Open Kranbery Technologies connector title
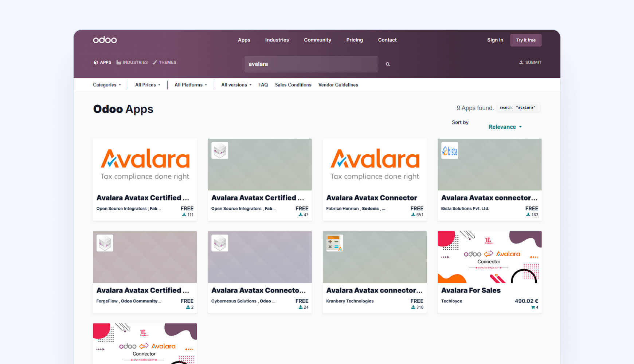 pyautogui.click(x=375, y=290)
